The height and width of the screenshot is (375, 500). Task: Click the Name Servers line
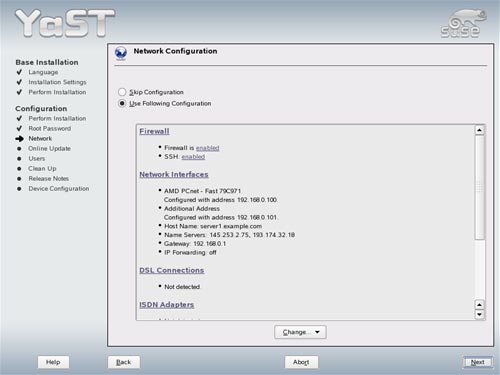(229, 235)
